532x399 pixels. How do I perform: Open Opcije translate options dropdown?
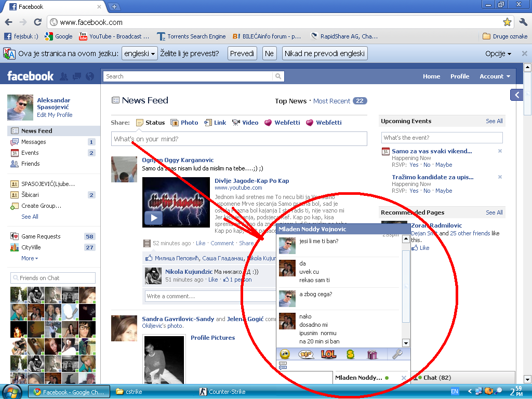click(498, 54)
